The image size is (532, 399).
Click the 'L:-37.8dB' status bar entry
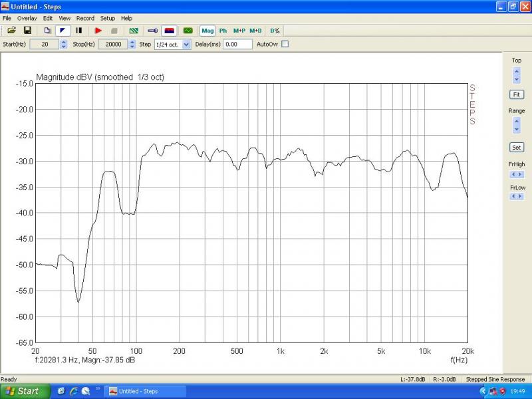[412, 379]
